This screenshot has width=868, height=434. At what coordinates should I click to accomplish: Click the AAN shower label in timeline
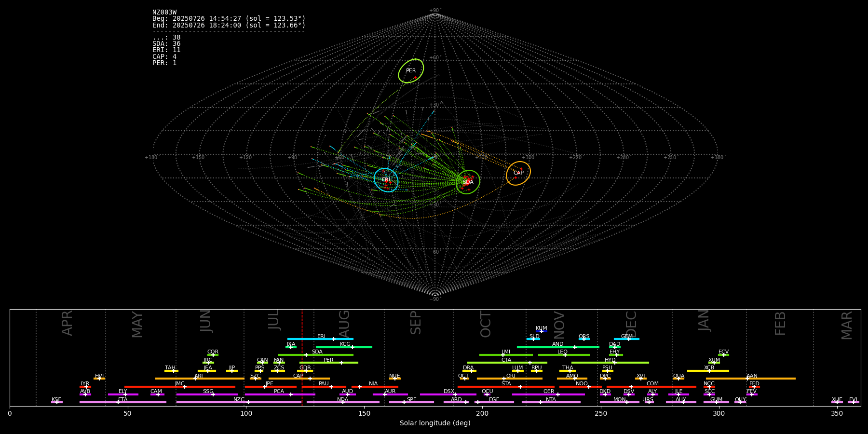pyautogui.click(x=752, y=376)
